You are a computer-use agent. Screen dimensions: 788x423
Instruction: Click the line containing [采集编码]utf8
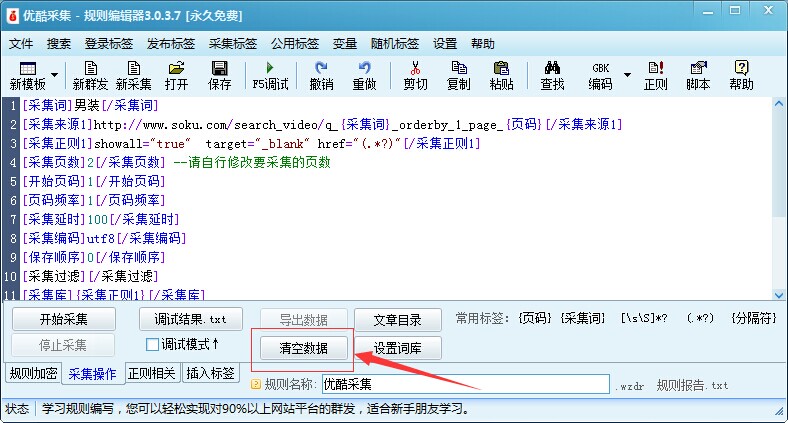pos(104,238)
